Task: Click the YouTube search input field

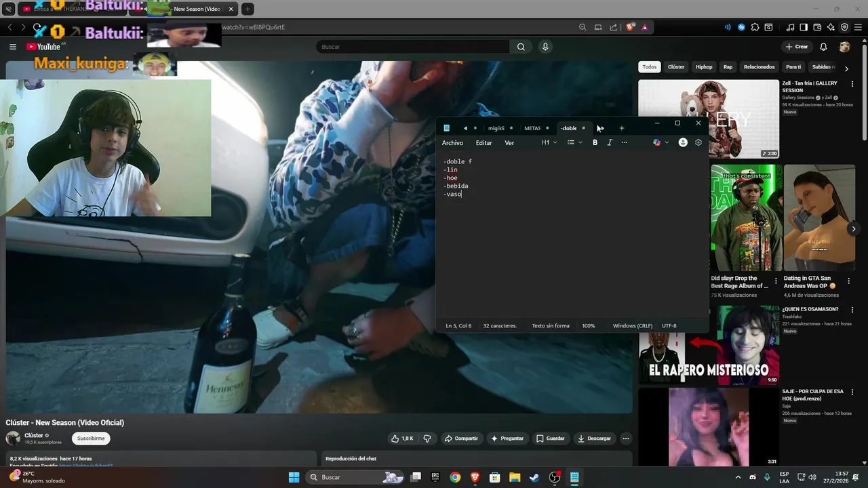Action: (x=412, y=47)
